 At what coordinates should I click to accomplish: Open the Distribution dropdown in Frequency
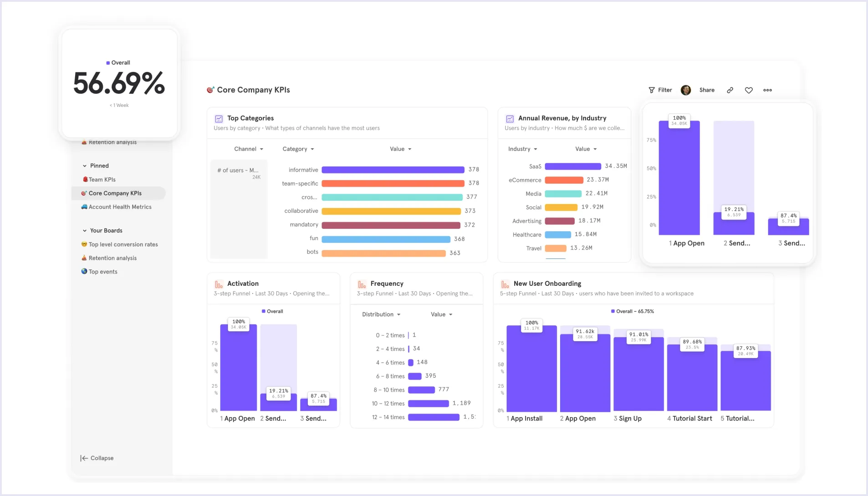pos(381,314)
